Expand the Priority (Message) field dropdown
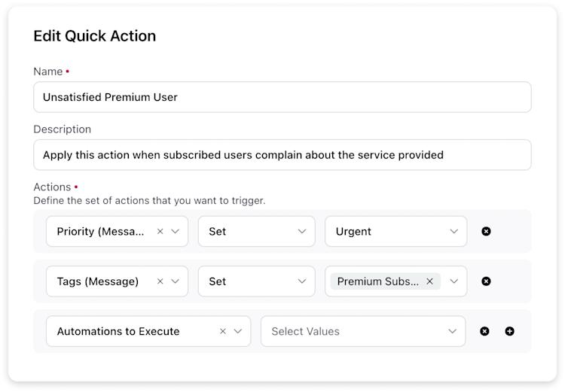The width and height of the screenshot is (565, 392). tap(176, 232)
